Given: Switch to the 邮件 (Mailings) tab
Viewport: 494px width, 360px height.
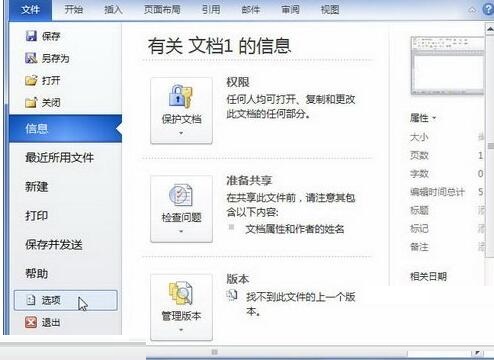Looking at the screenshot, I should pyautogui.click(x=250, y=10).
